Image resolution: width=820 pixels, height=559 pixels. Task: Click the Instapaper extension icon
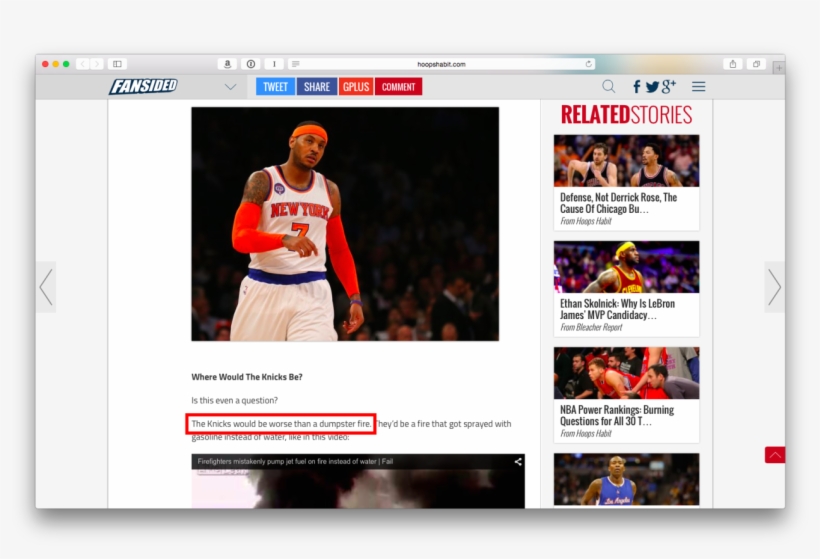point(274,64)
